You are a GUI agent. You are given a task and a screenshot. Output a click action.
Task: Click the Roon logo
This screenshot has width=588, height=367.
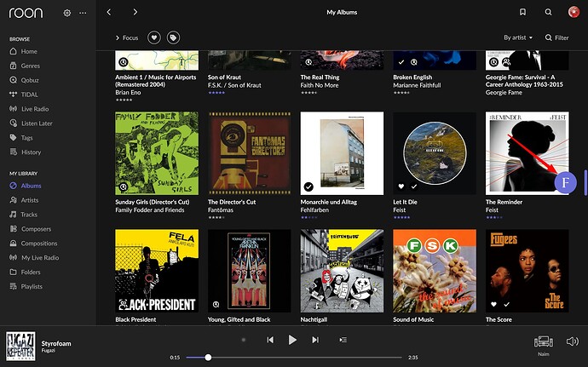click(x=26, y=13)
